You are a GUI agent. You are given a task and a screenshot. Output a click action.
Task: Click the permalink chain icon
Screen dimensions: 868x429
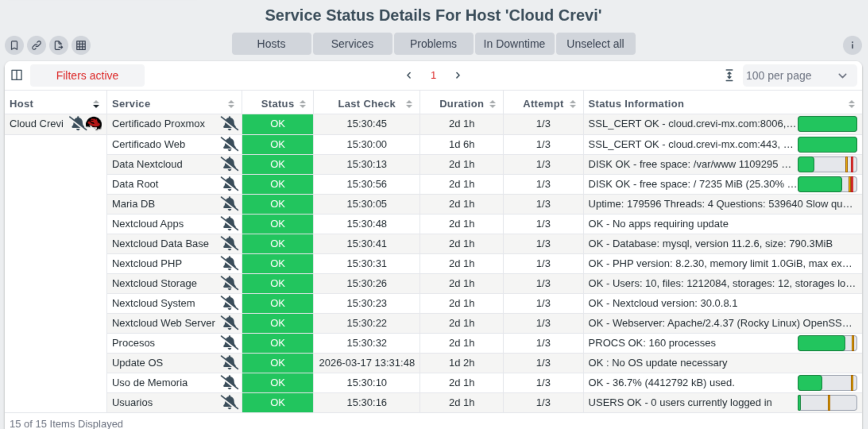click(37, 45)
